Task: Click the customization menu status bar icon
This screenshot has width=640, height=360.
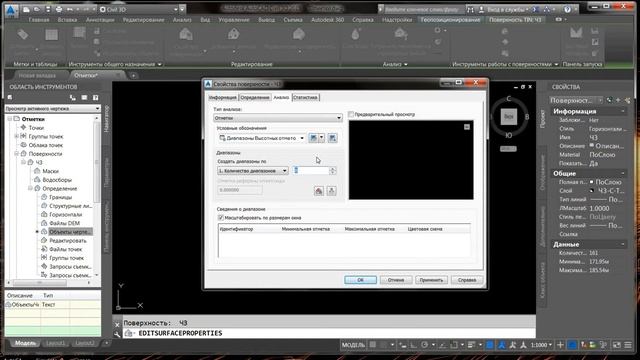Action: tap(628, 345)
